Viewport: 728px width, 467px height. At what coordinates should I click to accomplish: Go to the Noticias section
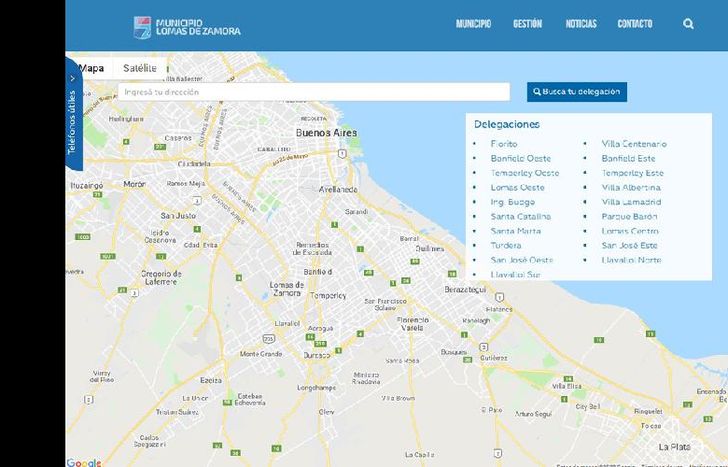click(580, 24)
